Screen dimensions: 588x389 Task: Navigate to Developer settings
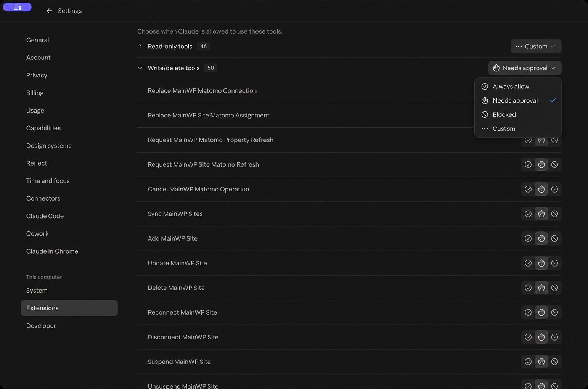(41, 326)
